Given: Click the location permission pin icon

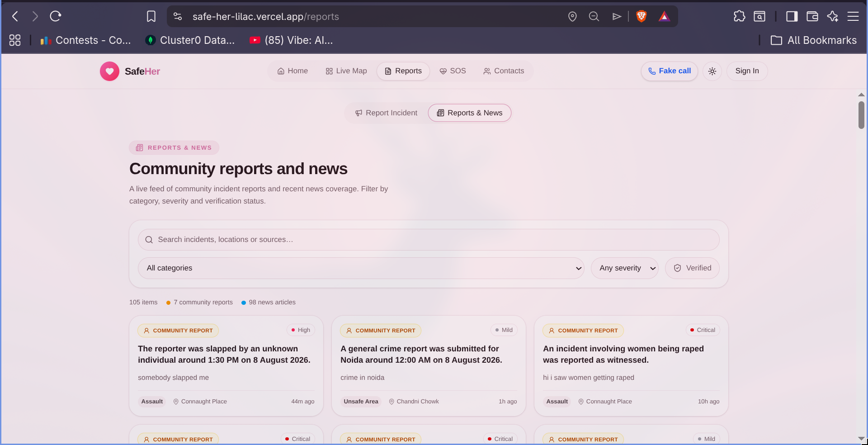Looking at the screenshot, I should (x=572, y=17).
